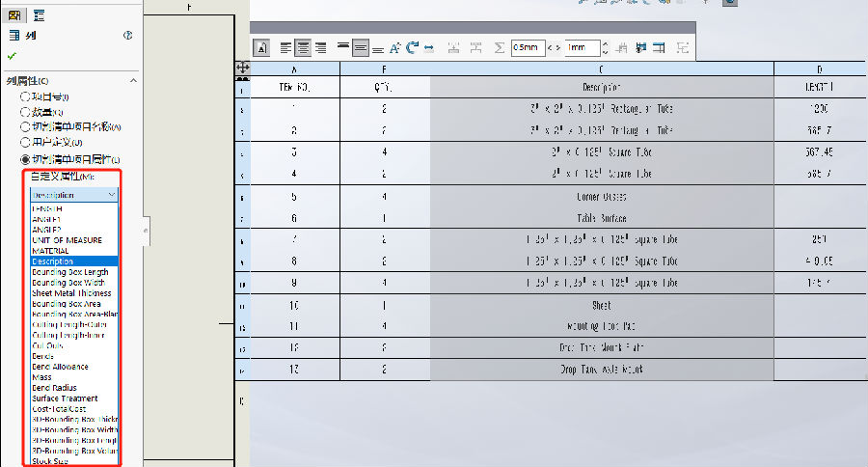Select Mass in the property list
This screenshot has width=868, height=467.
coord(41,377)
